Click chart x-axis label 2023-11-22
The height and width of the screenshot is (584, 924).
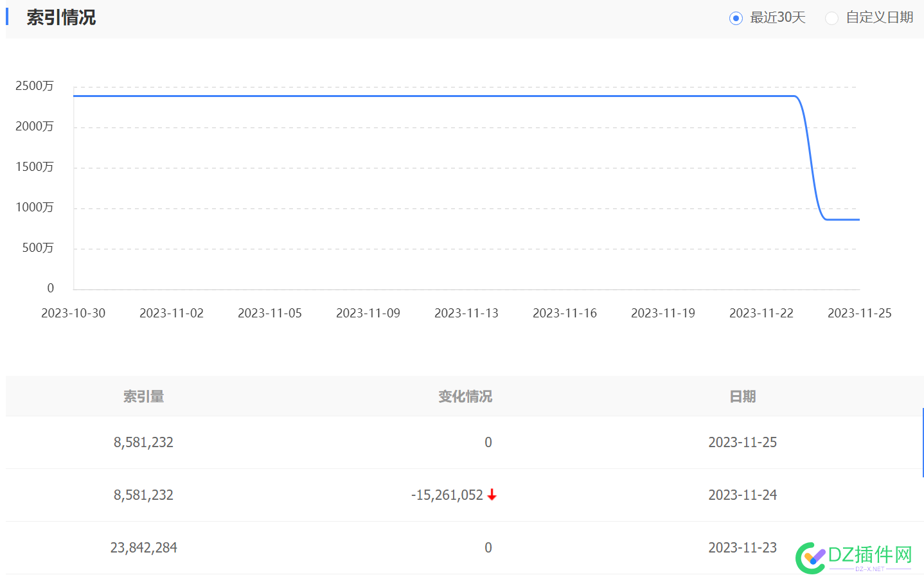tap(761, 313)
